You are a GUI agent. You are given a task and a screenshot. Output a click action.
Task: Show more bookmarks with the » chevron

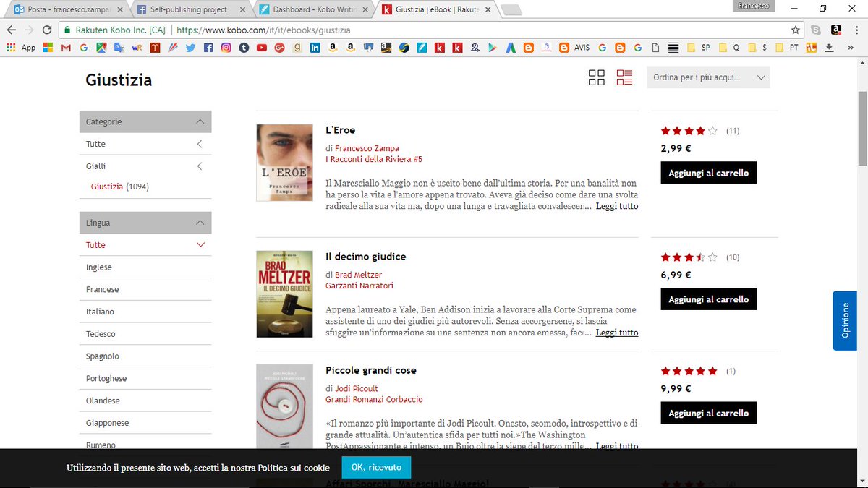850,48
